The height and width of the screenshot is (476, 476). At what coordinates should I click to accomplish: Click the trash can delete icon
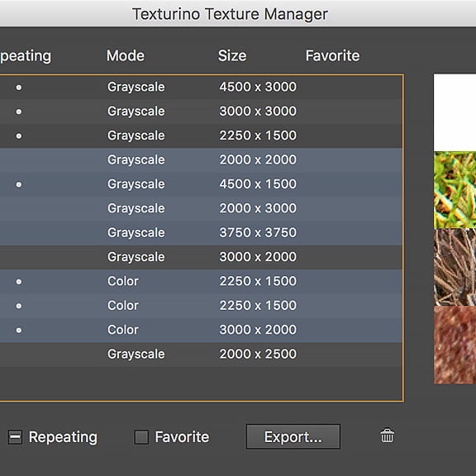click(387, 436)
